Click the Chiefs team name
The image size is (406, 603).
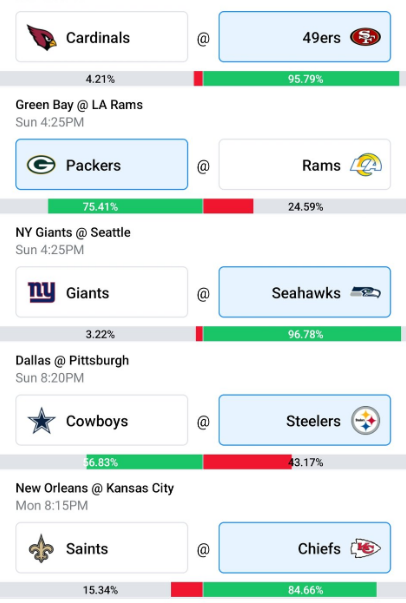(319, 548)
